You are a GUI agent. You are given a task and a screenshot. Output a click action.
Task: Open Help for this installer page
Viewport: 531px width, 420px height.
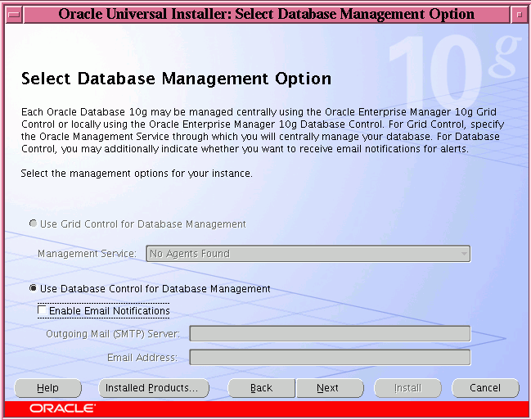click(x=48, y=388)
